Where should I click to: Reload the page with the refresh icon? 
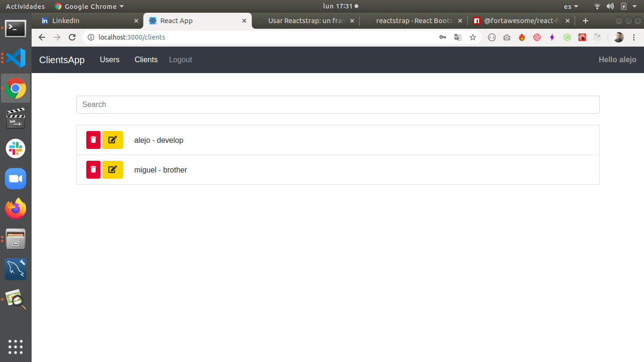click(72, 37)
